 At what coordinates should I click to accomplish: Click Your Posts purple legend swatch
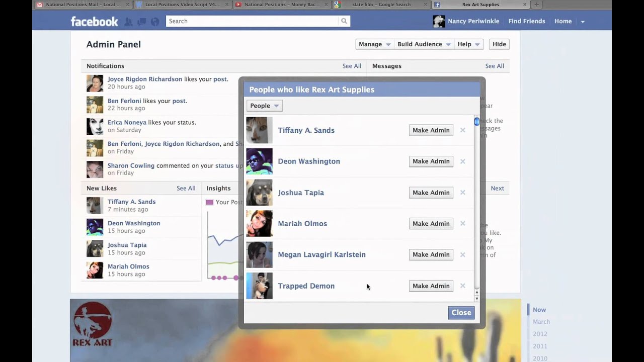pos(209,202)
